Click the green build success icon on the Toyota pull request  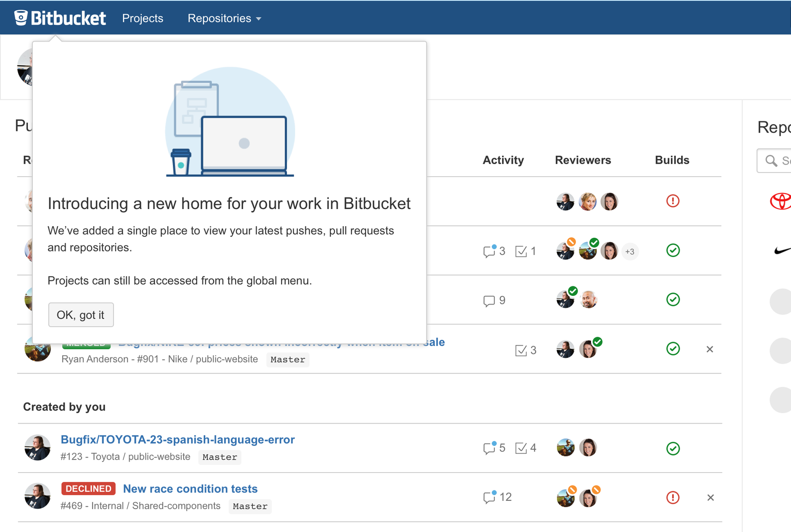[x=673, y=448]
